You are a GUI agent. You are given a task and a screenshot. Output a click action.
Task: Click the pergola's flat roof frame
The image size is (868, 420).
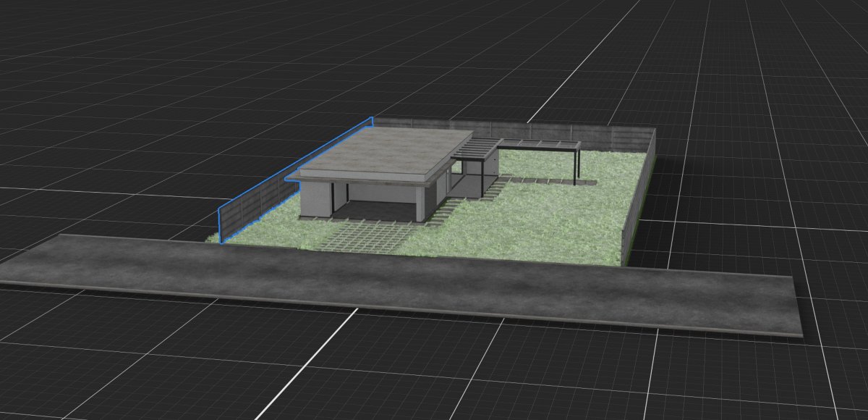pyautogui.click(x=539, y=145)
